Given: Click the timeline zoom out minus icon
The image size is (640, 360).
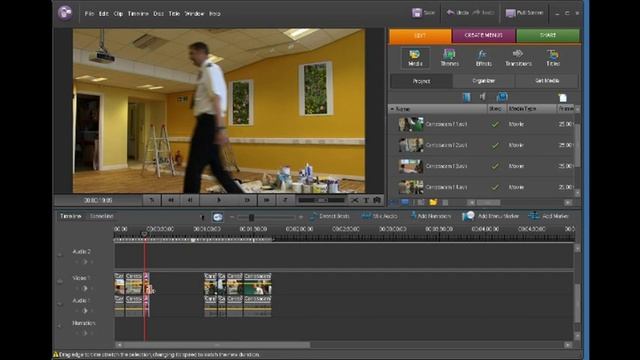Looking at the screenshot, I should pos(232,218).
